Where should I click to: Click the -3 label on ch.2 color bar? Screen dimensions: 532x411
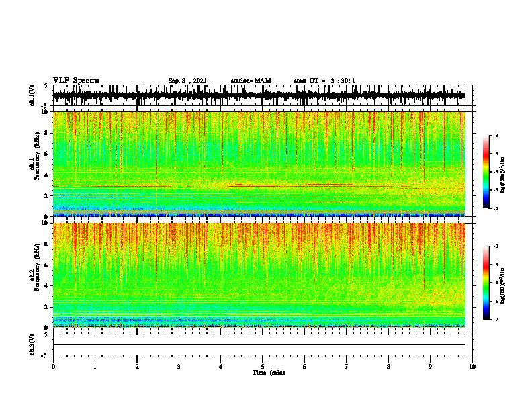pyautogui.click(x=495, y=246)
